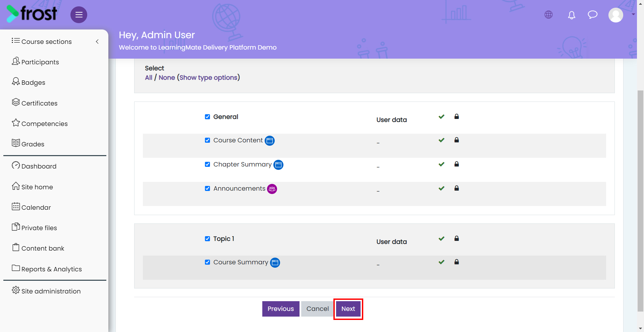The width and height of the screenshot is (644, 332).
Task: Click the Next button
Action: (348, 309)
